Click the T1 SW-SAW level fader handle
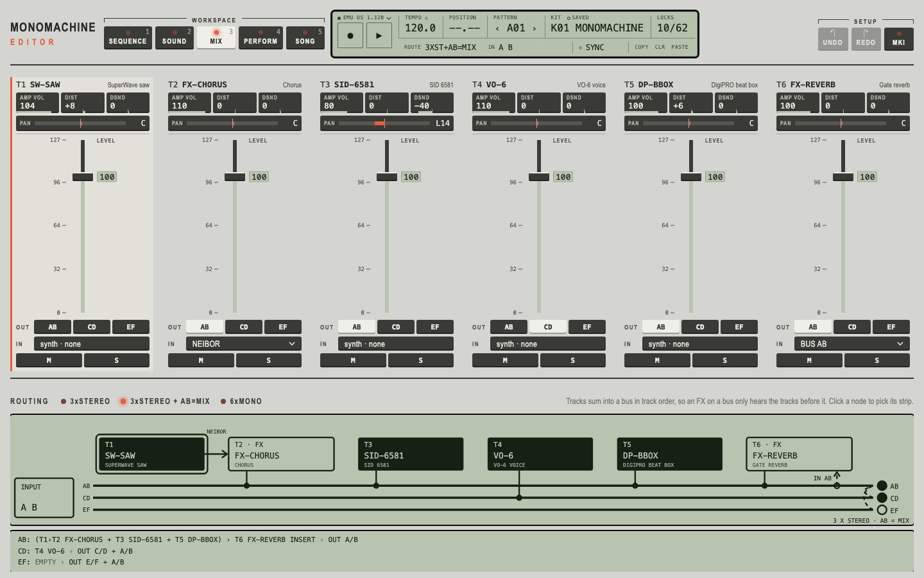Viewport: 924px width, 578px height. click(x=83, y=177)
